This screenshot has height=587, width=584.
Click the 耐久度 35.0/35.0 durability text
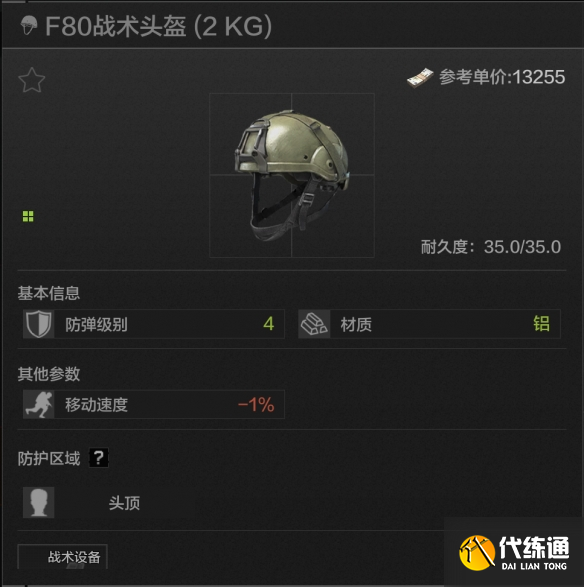[x=491, y=247]
